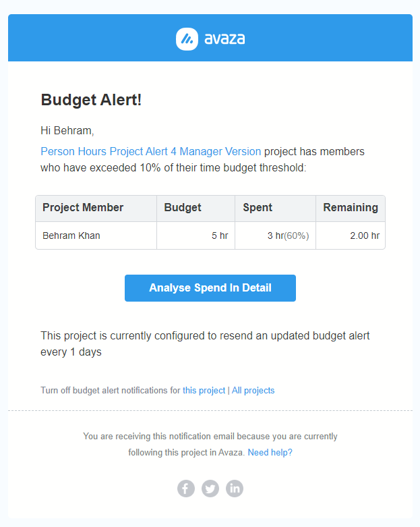Click the Remaining column header
Viewport: 420px width, 527px height.
coord(350,208)
